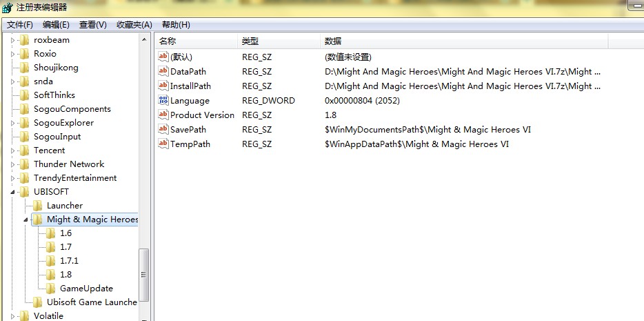Screen dimensions: 644x321
Task: Click the DataPath string value icon
Action: coord(163,72)
